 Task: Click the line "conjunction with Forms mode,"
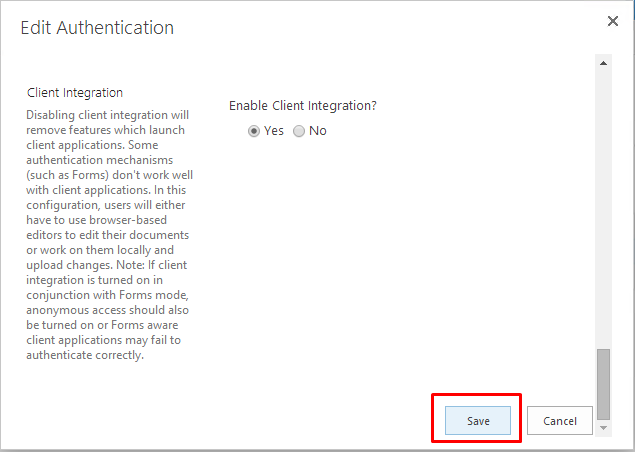pyautogui.click(x=108, y=295)
